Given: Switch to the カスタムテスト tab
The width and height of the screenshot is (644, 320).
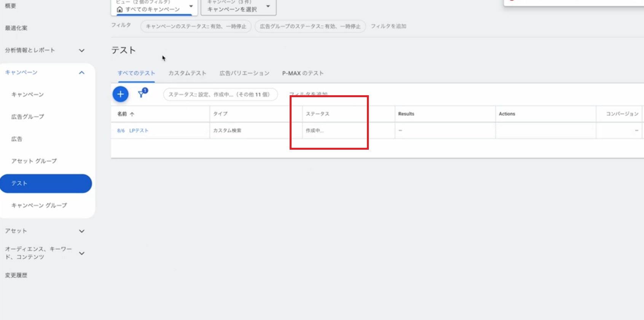Looking at the screenshot, I should pos(187,73).
